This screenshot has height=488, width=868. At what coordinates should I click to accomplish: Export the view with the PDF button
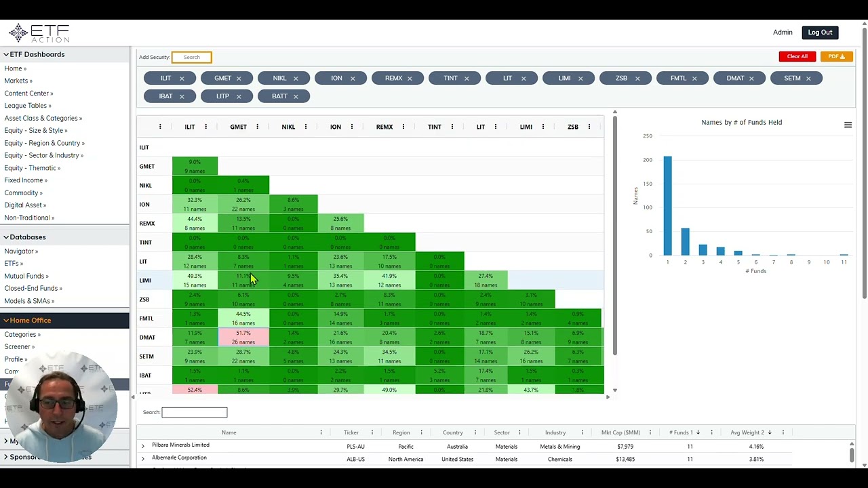(836, 57)
